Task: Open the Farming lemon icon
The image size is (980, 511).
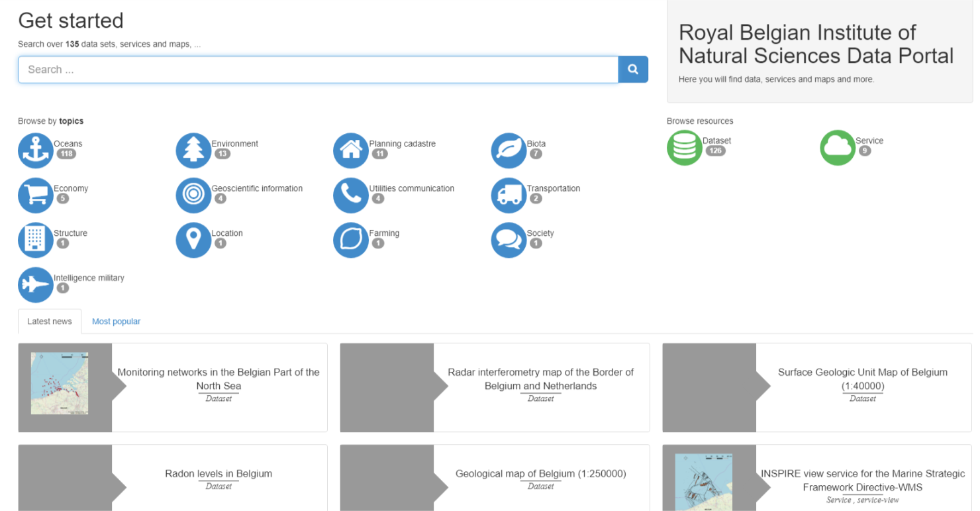Action: 351,240
